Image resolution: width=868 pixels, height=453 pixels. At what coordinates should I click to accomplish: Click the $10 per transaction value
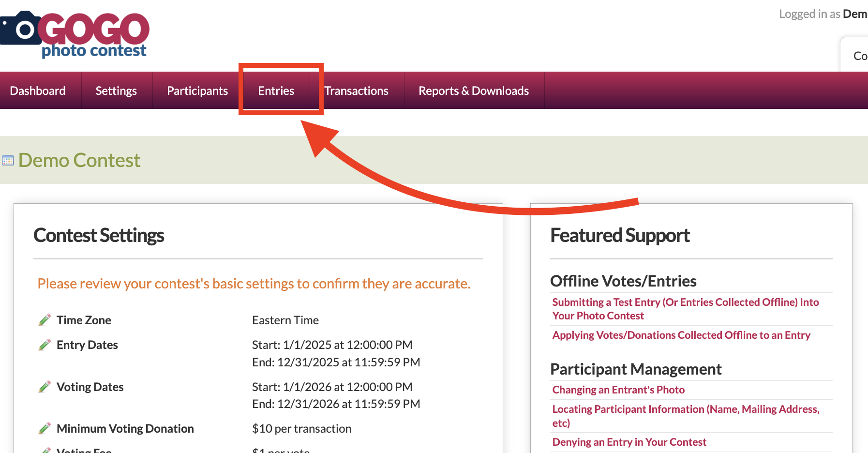coord(301,428)
